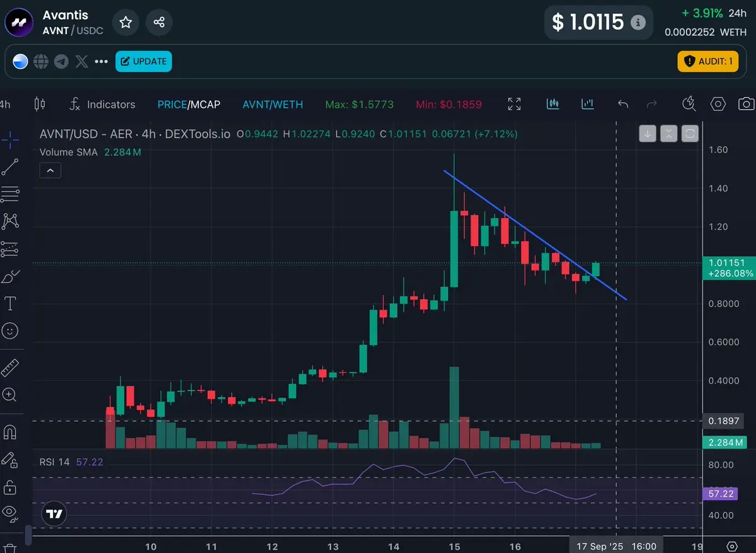
Task: Click the Volume SMA indicator label
Action: [x=69, y=152]
